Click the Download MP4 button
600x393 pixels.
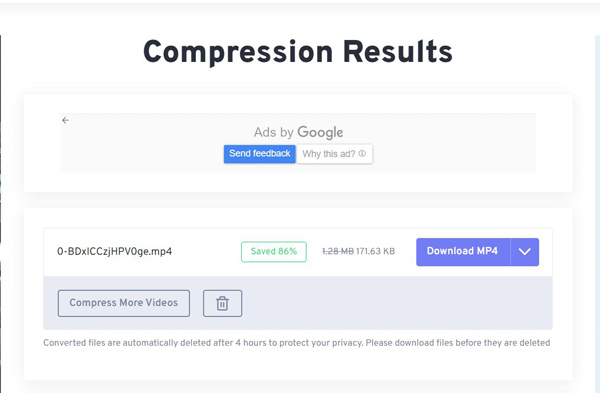point(463,252)
